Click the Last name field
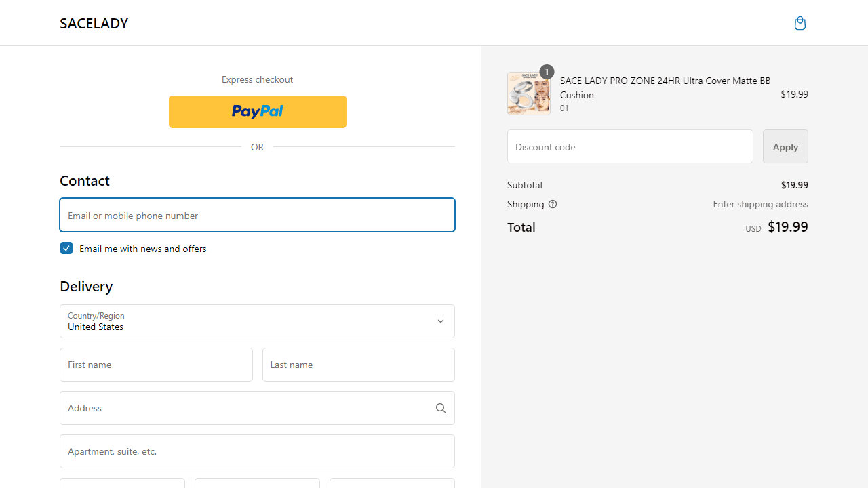The image size is (868, 488). pyautogui.click(x=359, y=365)
